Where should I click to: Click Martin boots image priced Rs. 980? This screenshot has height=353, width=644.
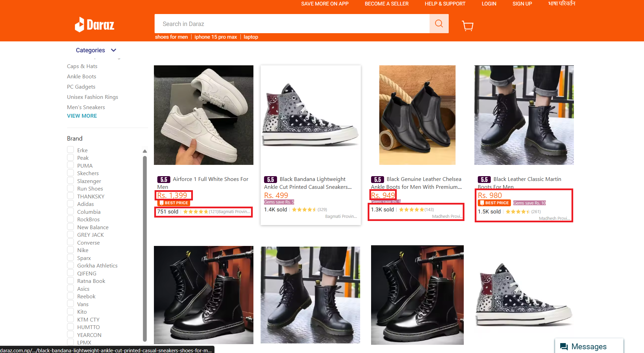click(x=524, y=115)
